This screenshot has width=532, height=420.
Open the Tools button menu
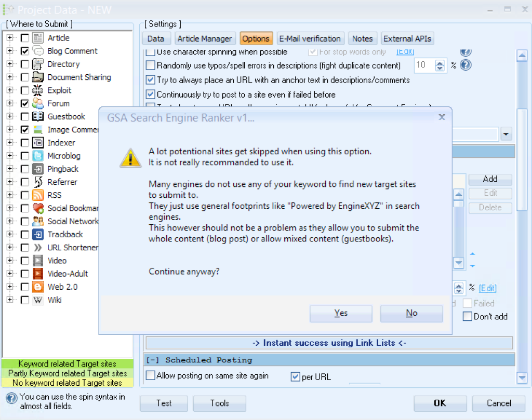tap(220, 403)
